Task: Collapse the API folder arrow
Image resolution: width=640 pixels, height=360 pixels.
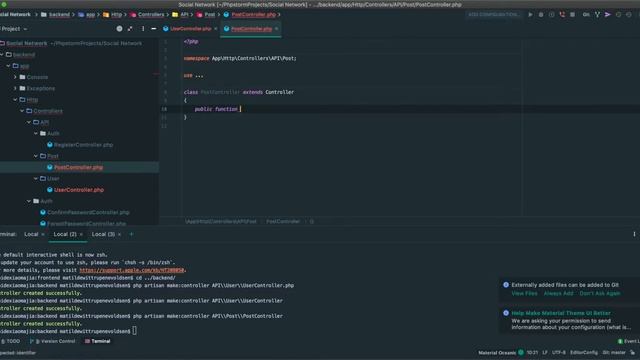Action: (x=29, y=122)
